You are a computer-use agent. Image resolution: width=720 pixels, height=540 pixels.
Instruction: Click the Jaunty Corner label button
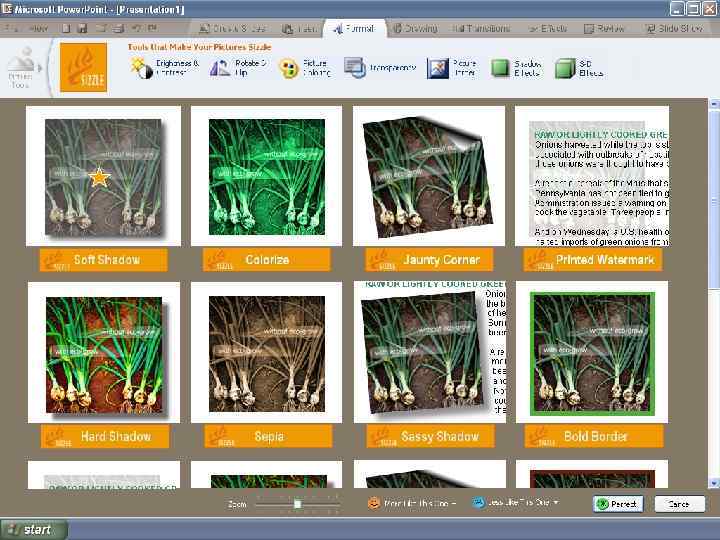[x=429, y=260]
